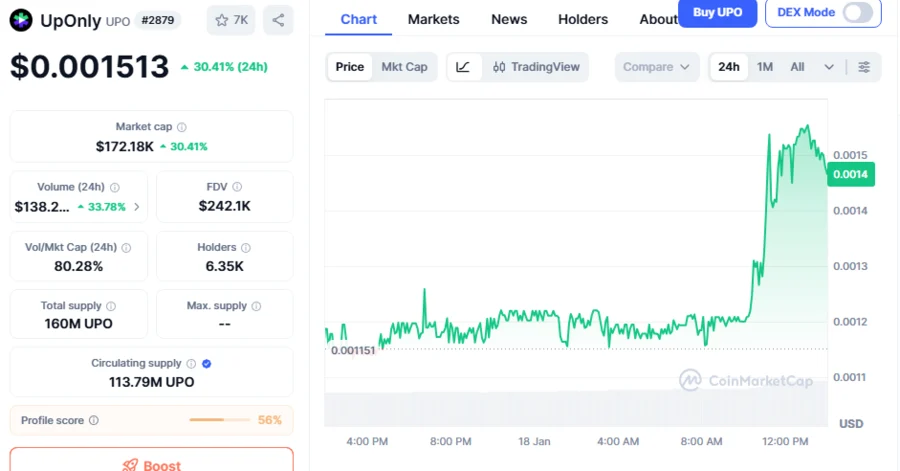Switch to TradingView candlestick chart
Screen dimensions: 900x471
coord(536,67)
